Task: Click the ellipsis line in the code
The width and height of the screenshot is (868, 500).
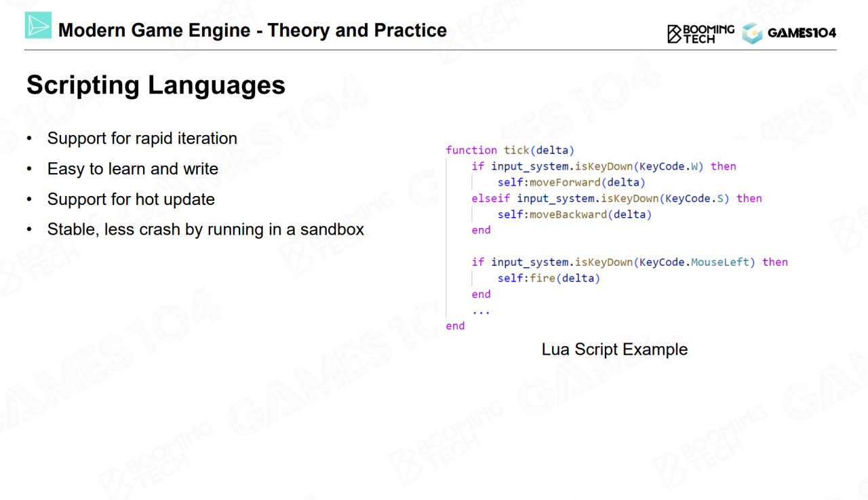Action: pos(481,310)
